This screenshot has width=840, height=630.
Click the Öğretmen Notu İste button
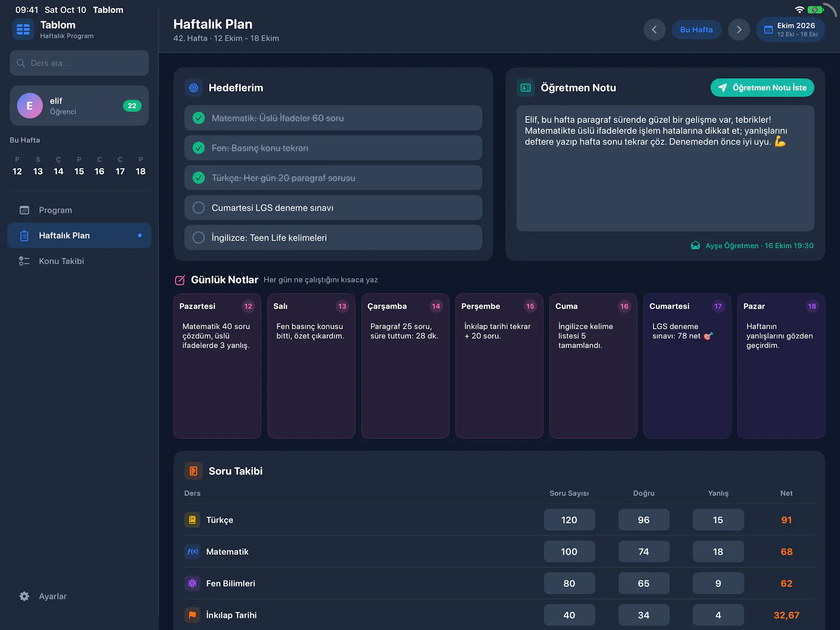762,88
